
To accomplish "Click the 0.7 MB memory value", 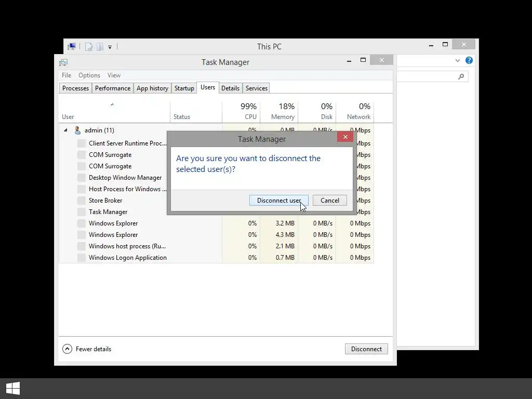I will point(285,258).
